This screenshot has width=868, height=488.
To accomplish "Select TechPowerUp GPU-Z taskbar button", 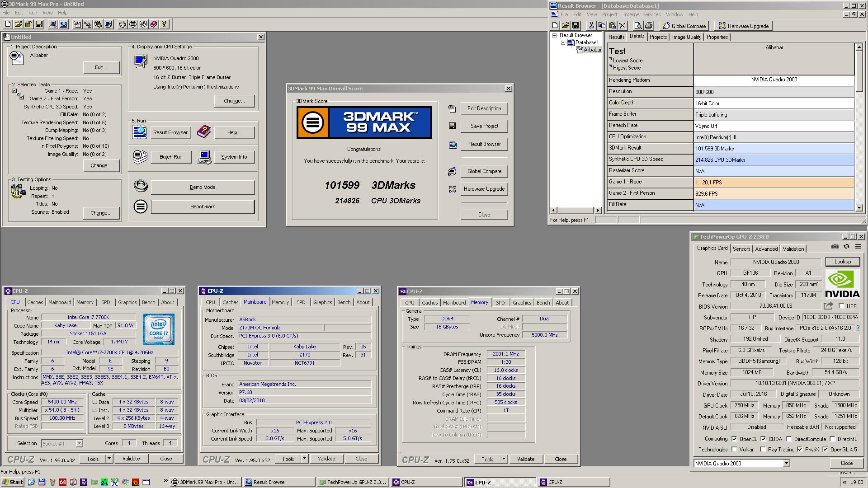I will (x=352, y=482).
